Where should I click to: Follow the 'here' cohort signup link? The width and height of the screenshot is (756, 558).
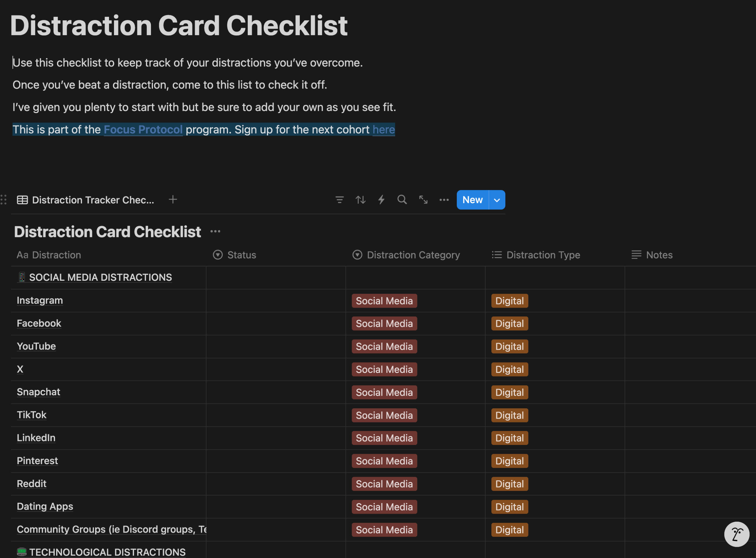point(383,130)
